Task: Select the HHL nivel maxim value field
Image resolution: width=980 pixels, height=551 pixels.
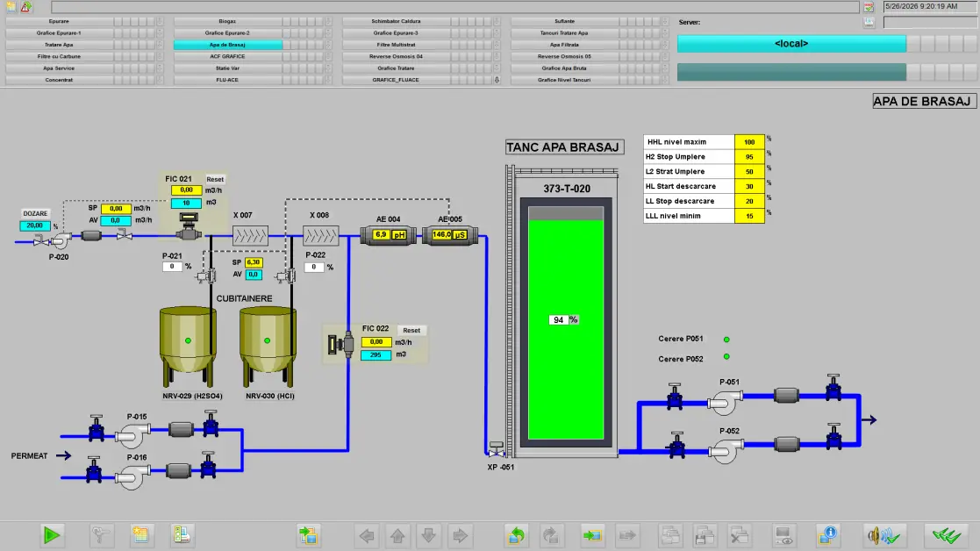Action: 748,142
